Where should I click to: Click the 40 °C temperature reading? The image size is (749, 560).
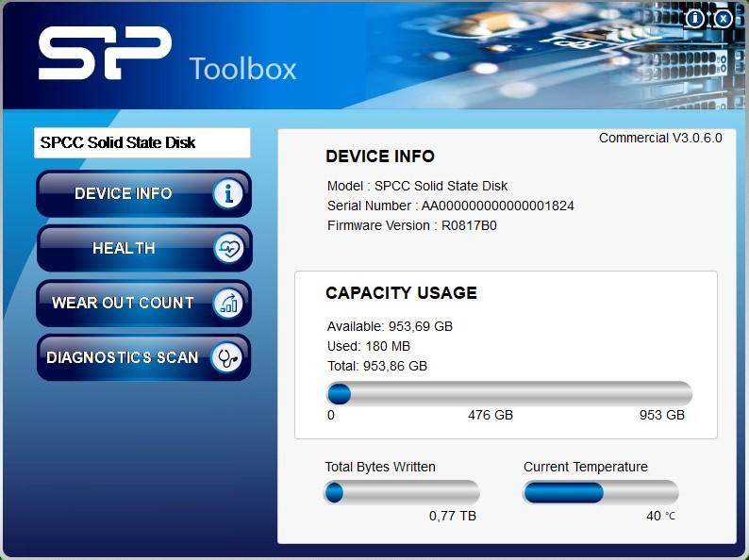(x=659, y=516)
